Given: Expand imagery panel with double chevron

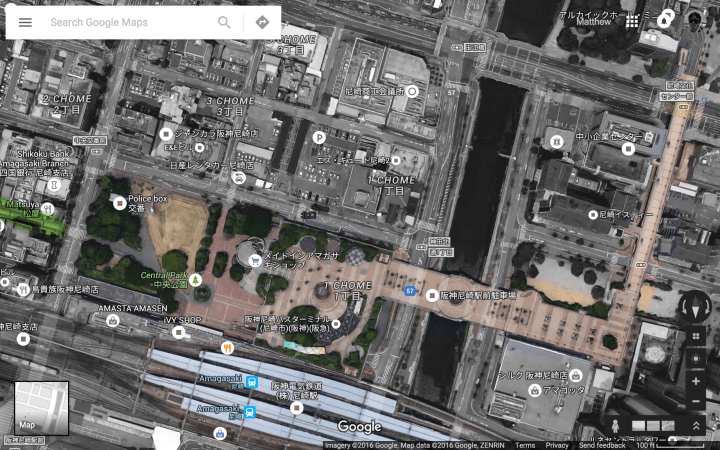Looking at the screenshot, I should (x=696, y=426).
